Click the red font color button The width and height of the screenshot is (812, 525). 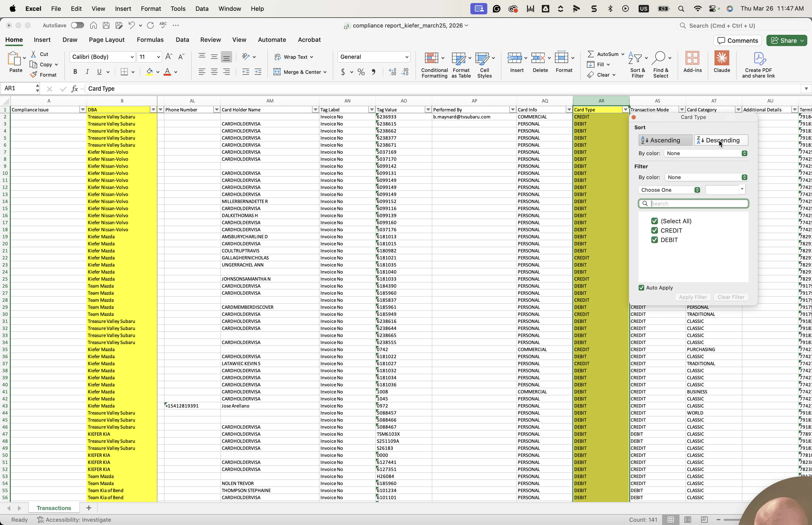(167, 72)
